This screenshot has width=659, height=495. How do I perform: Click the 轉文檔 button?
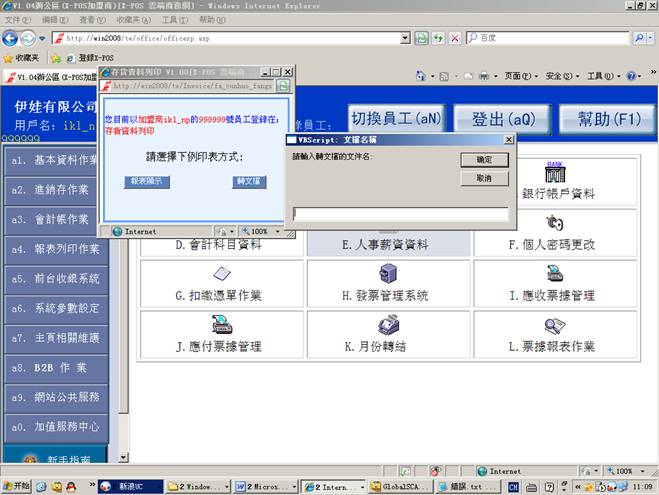click(246, 182)
